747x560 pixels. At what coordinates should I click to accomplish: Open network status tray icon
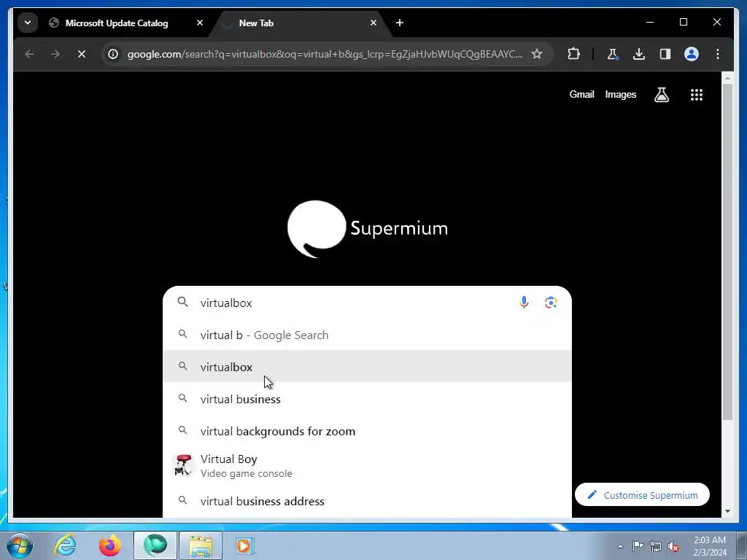(656, 546)
